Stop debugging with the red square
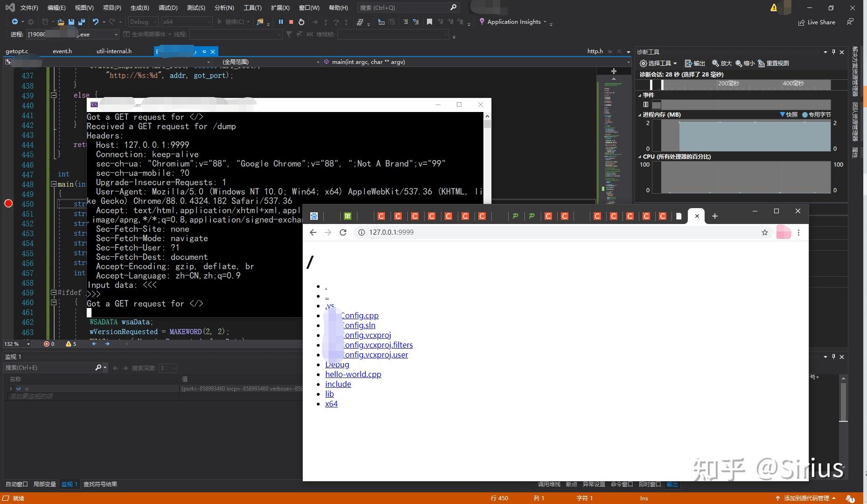Viewport: 867px width, 504px height. (291, 22)
